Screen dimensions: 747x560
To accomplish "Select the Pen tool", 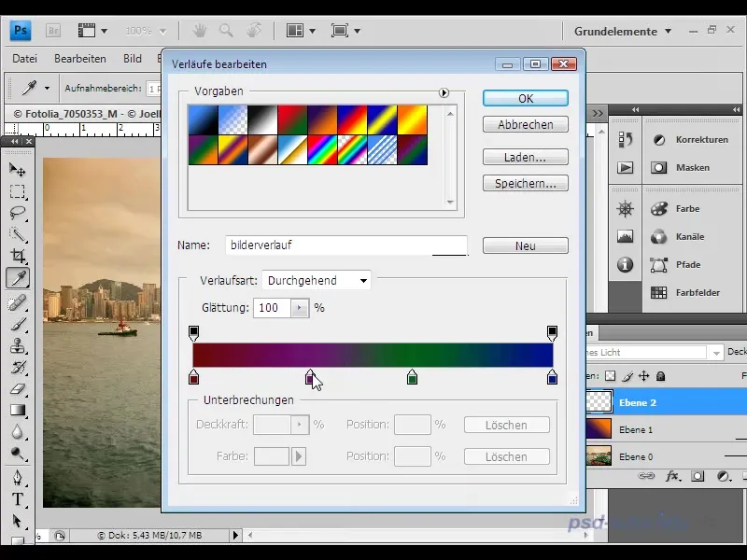I will pyautogui.click(x=18, y=478).
